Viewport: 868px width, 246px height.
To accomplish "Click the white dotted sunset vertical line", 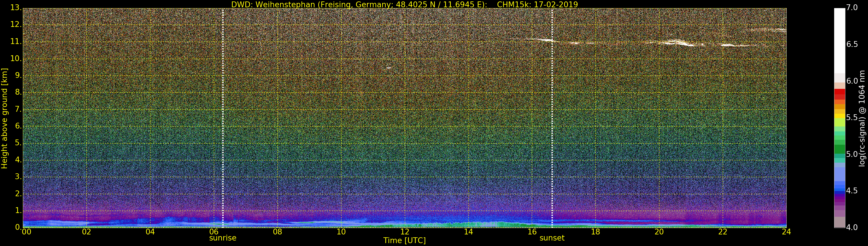I will [x=552, y=118].
